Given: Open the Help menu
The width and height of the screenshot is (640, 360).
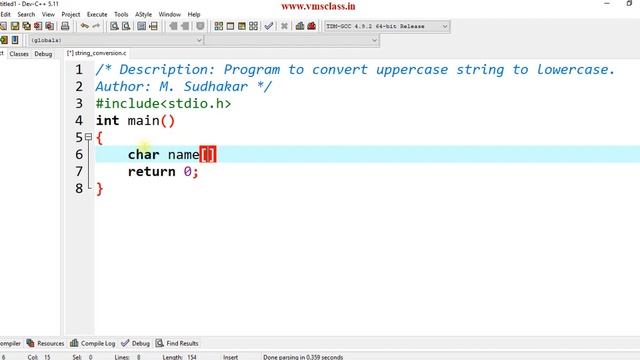Looking at the screenshot, I should point(194,14).
